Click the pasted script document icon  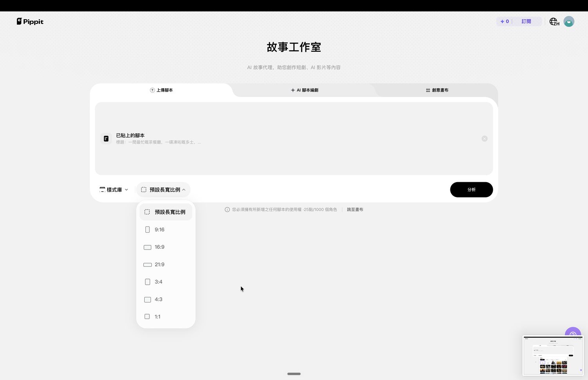click(106, 139)
